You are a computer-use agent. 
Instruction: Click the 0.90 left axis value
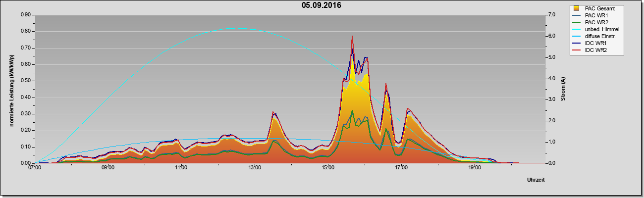coord(26,15)
